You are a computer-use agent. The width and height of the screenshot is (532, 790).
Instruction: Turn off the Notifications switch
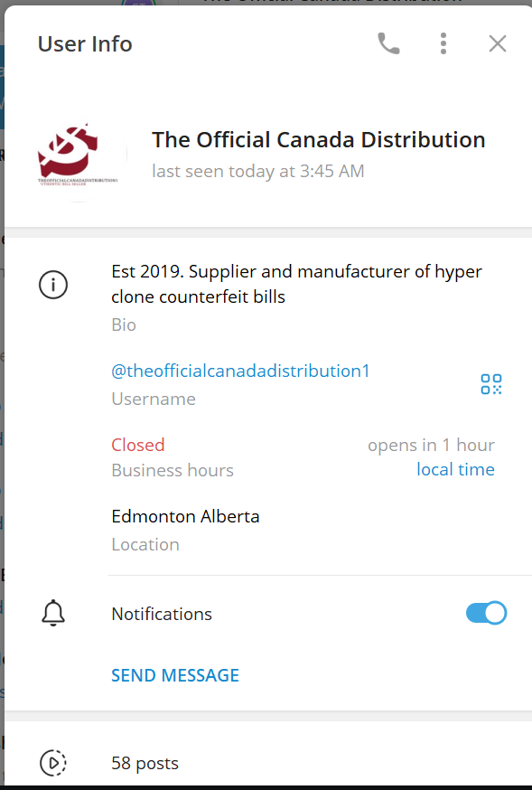click(x=486, y=613)
